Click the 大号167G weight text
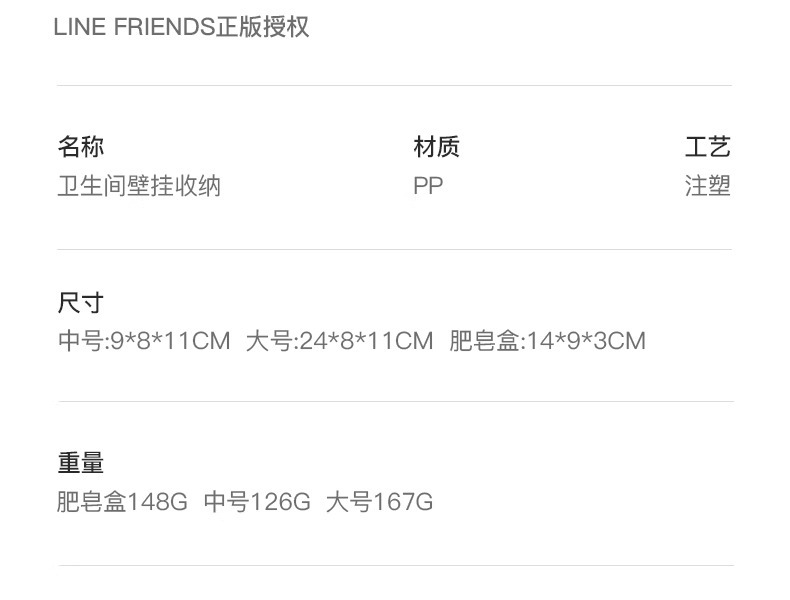Screen dimensions: 790x600 coord(379,501)
